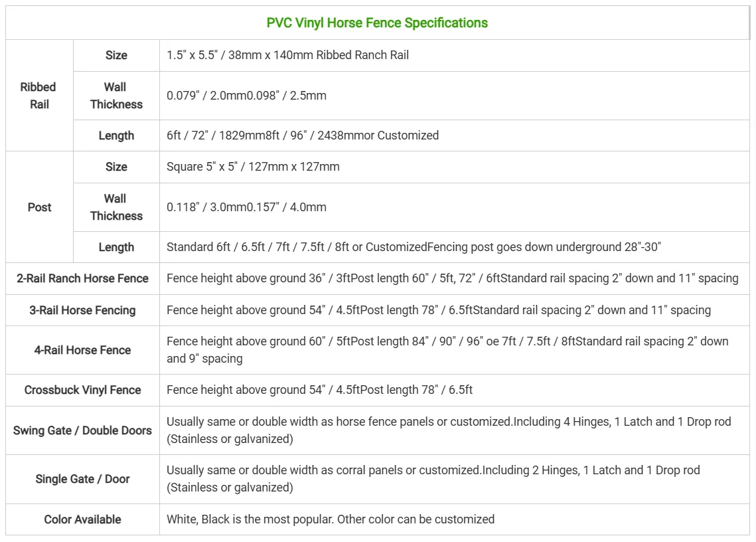Select the 3-Rail Horse Fencing label
This screenshot has height=542, width=756.
coord(82,310)
